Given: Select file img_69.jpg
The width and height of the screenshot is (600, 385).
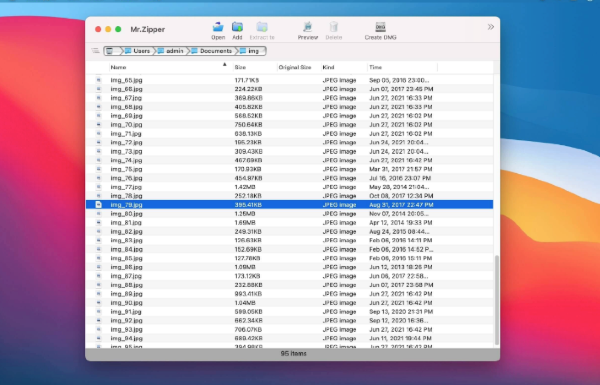Looking at the screenshot, I should click(289, 116).
